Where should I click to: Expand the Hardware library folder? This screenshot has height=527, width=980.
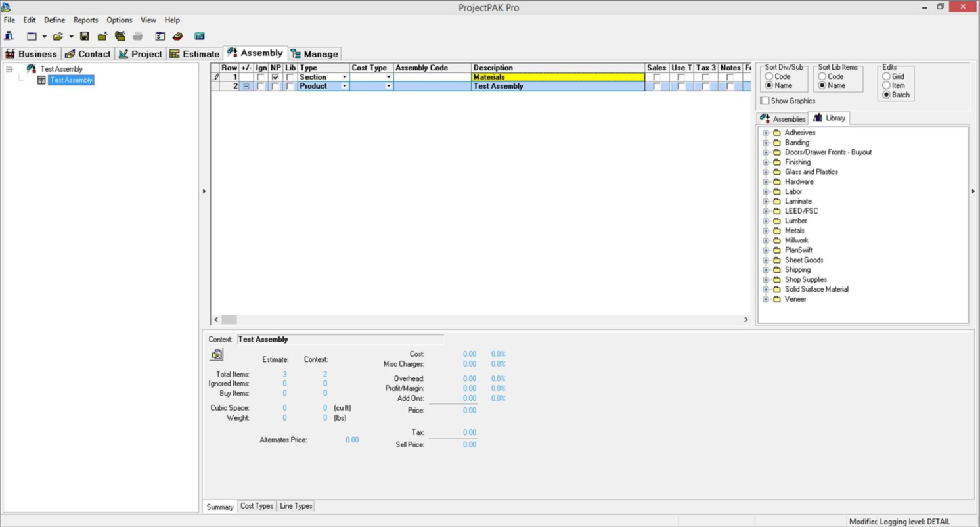(x=765, y=181)
